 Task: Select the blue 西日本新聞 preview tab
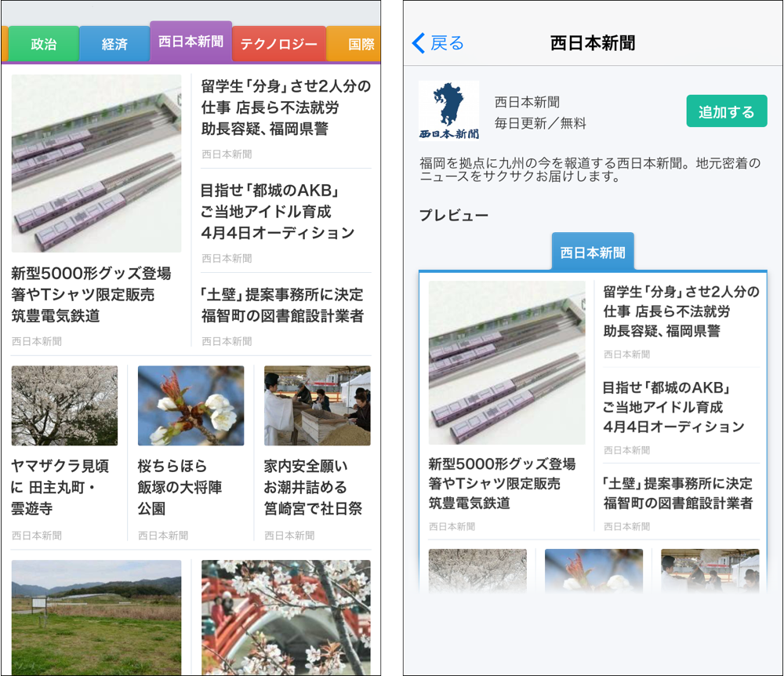[593, 252]
